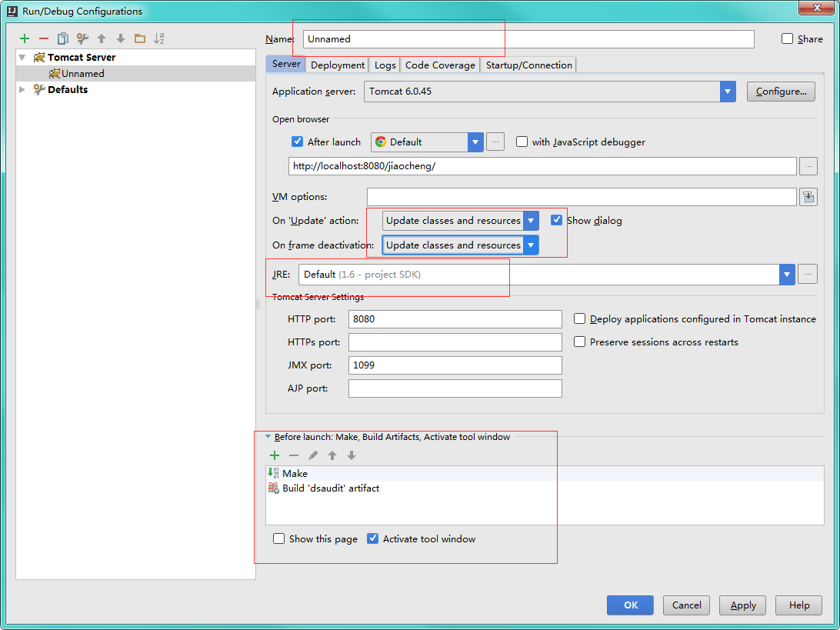Click the VM options field
This screenshot has width=840, height=630.
point(582,197)
